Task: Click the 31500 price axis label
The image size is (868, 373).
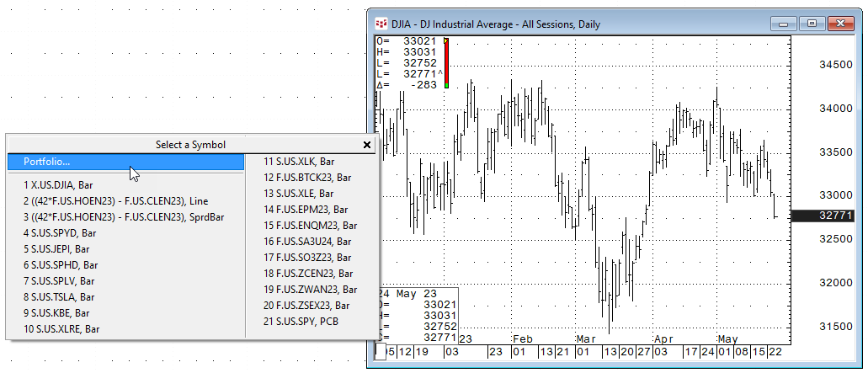Action: tap(835, 327)
